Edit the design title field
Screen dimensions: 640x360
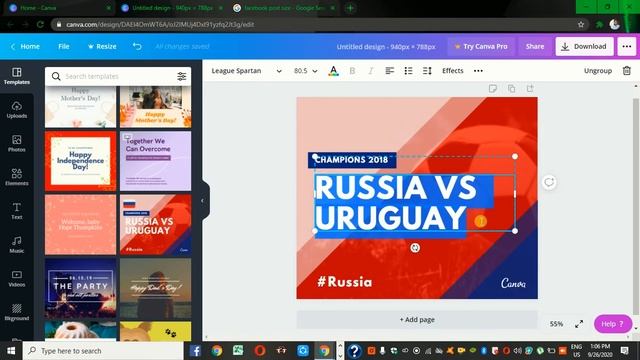point(386,47)
